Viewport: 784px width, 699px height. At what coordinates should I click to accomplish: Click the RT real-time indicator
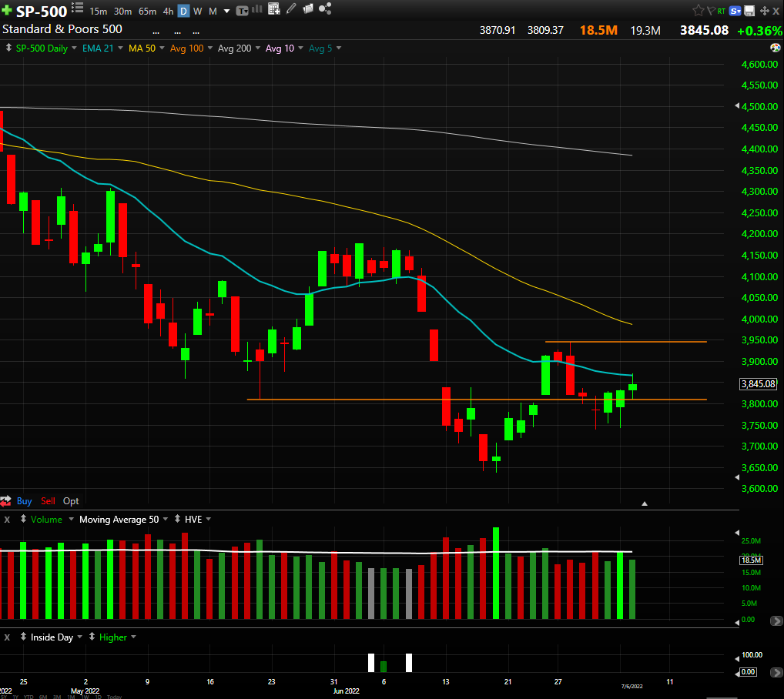click(x=721, y=11)
